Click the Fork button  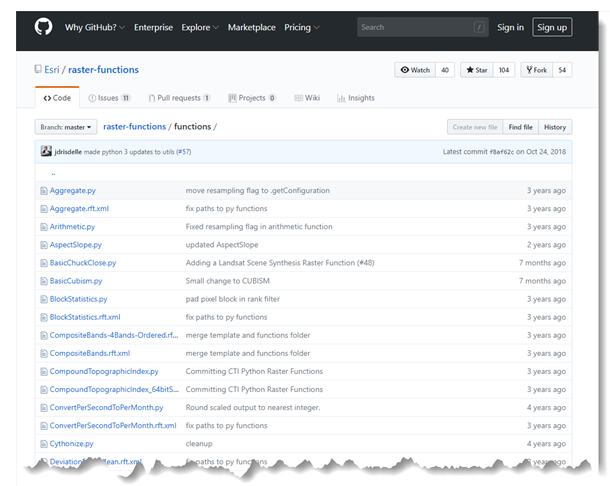(x=536, y=70)
